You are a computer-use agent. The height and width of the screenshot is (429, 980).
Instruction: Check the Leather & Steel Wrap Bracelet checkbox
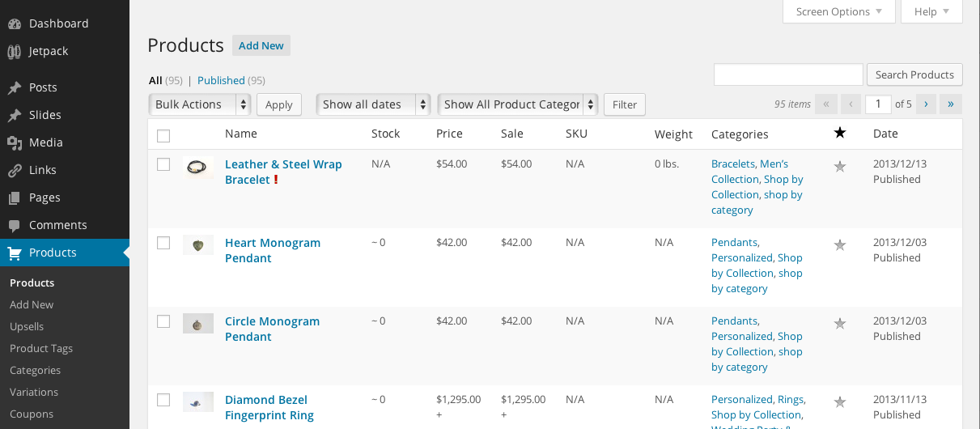pyautogui.click(x=163, y=164)
